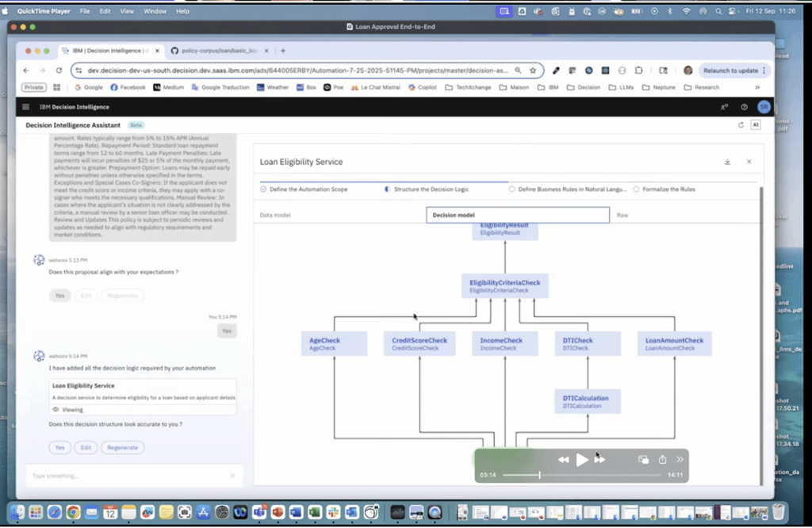Download the Loan Eligibility Service model
Screen dimensions: 812x528
pos(728,162)
